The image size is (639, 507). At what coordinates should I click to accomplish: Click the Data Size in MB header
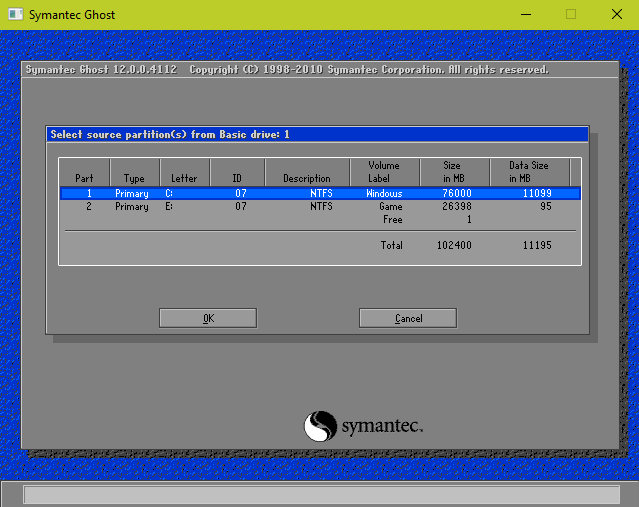pos(529,172)
